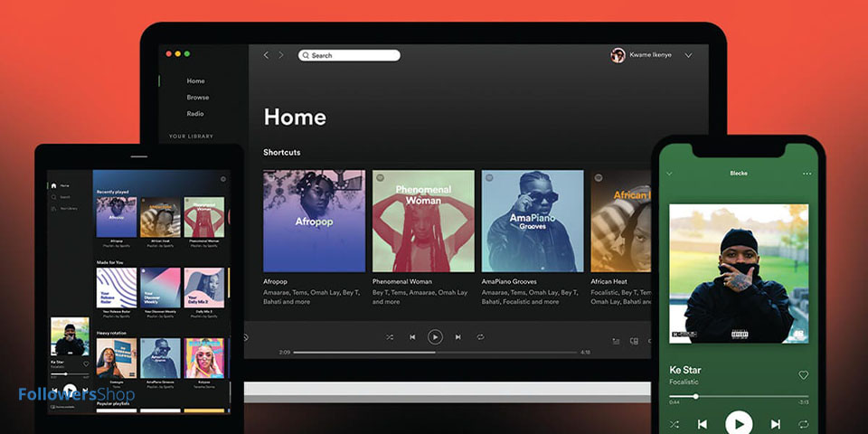The image size is (868, 434).
Task: Toggle repeat on the phone player
Action: 803,424
